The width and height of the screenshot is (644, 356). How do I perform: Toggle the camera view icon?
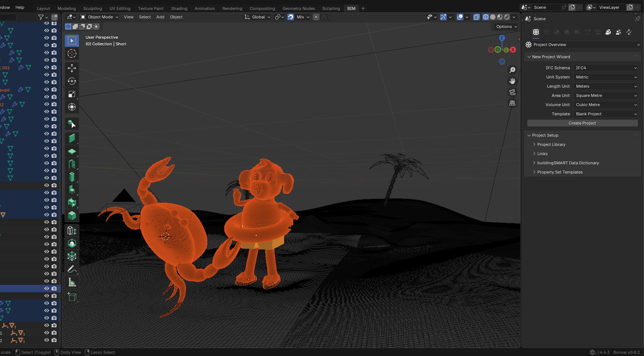512,92
